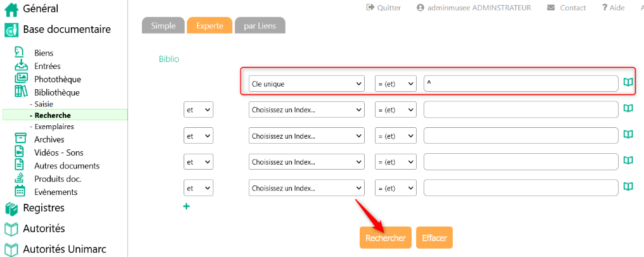Open the Photothèque icon in sidebar

pyautogui.click(x=21, y=79)
